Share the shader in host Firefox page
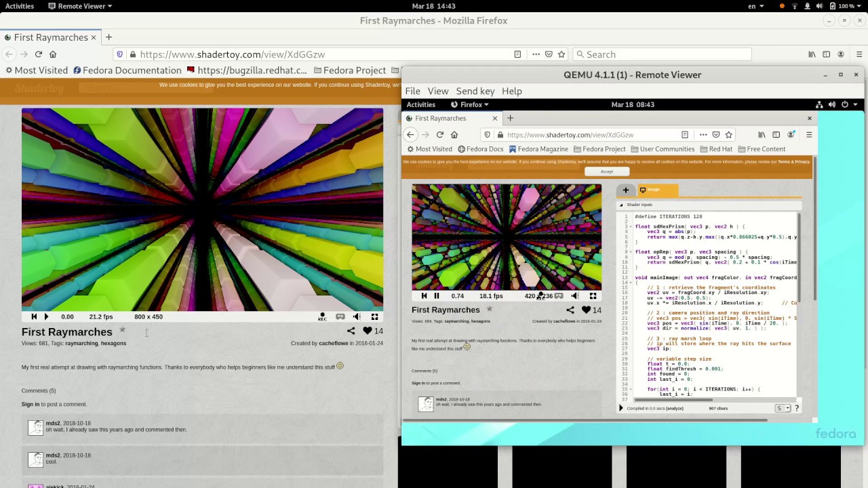Image resolution: width=868 pixels, height=488 pixels. pyautogui.click(x=351, y=331)
